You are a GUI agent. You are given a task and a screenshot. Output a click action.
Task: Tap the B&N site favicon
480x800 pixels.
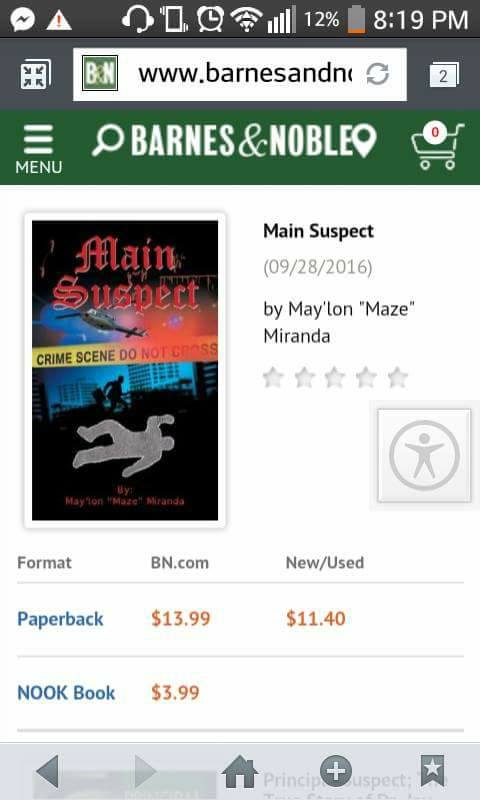pyautogui.click(x=100, y=73)
